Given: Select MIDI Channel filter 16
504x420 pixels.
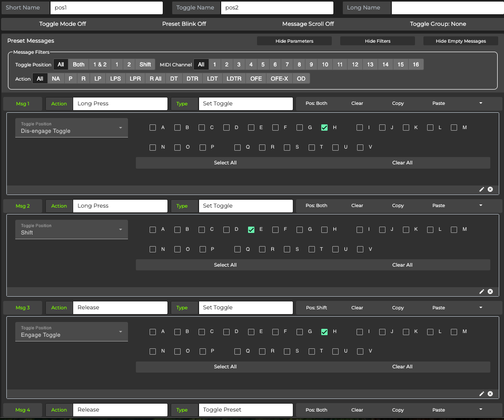Looking at the screenshot, I should [x=416, y=64].
